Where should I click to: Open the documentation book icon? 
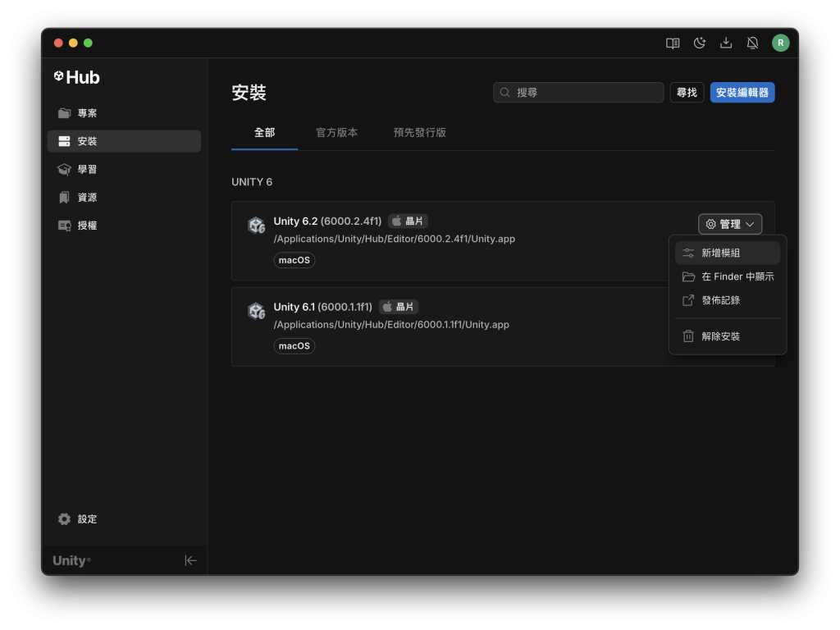click(x=673, y=43)
